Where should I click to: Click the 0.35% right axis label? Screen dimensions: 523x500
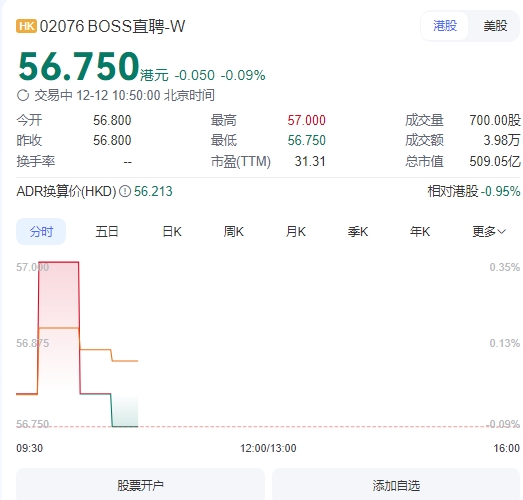(505, 267)
